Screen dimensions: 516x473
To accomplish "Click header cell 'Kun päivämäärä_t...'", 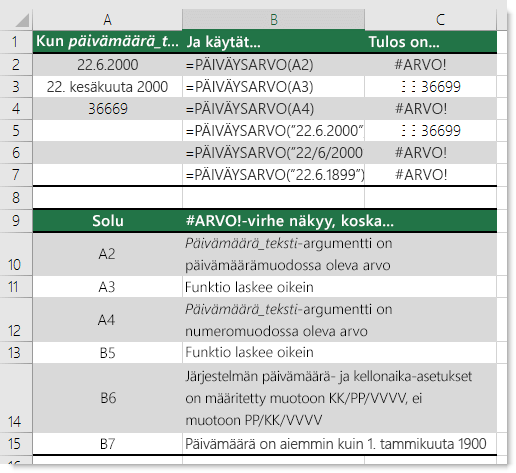I will [107, 42].
